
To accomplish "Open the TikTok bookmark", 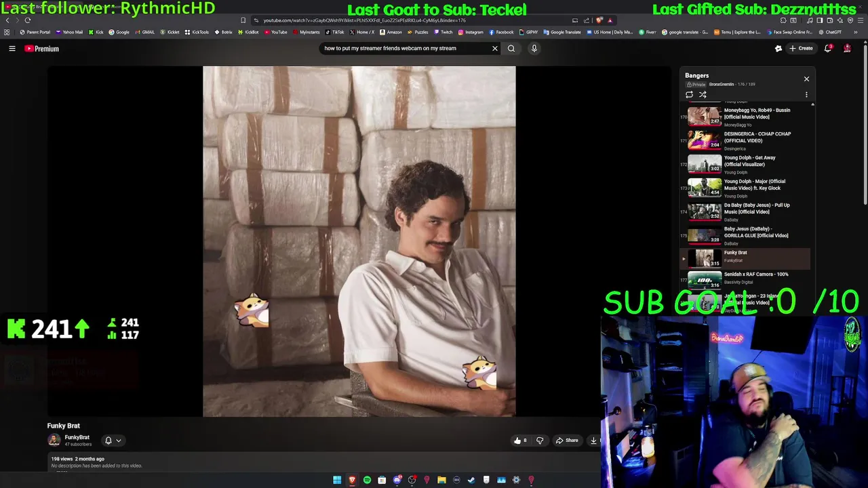I will (334, 32).
